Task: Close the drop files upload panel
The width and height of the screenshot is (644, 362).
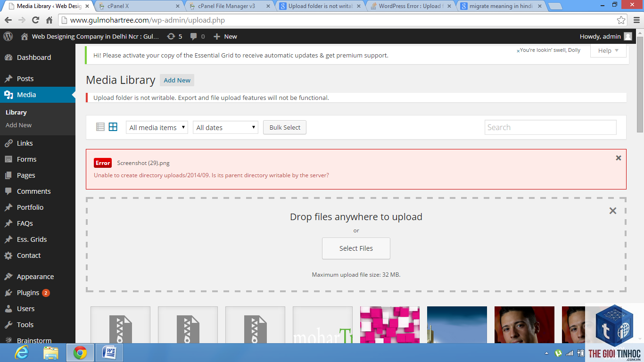Action: [x=613, y=211]
